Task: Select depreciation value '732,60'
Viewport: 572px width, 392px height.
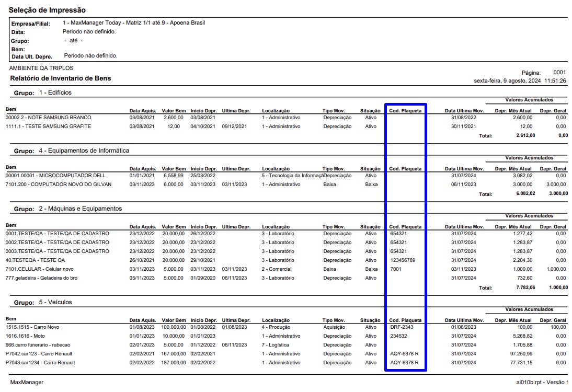Action: click(525, 278)
